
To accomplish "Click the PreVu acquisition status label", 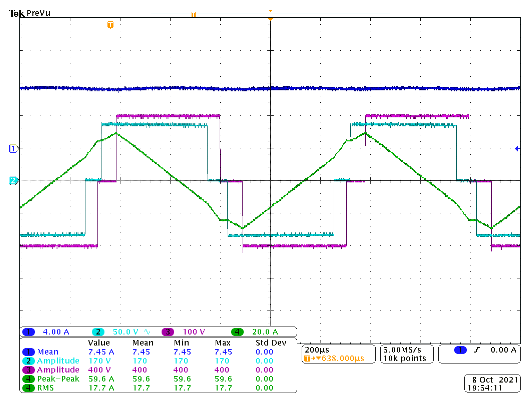I will pyautogui.click(x=38, y=13).
